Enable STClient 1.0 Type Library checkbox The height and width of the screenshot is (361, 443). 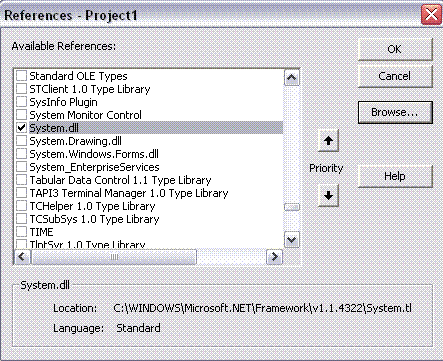pos(21,89)
